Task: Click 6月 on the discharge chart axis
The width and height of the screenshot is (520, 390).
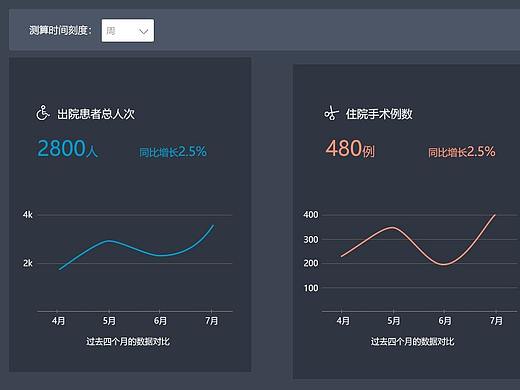Action: coord(160,321)
